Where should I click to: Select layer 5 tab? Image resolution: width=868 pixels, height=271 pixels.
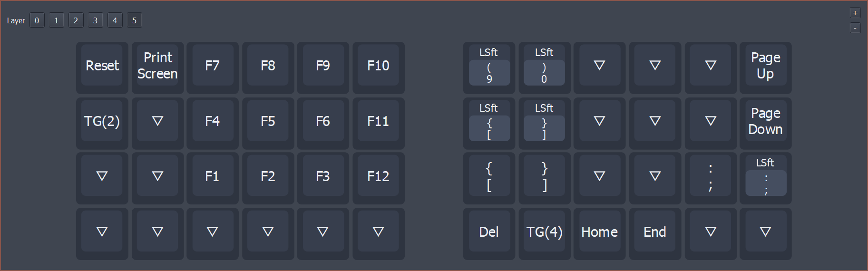pos(134,20)
